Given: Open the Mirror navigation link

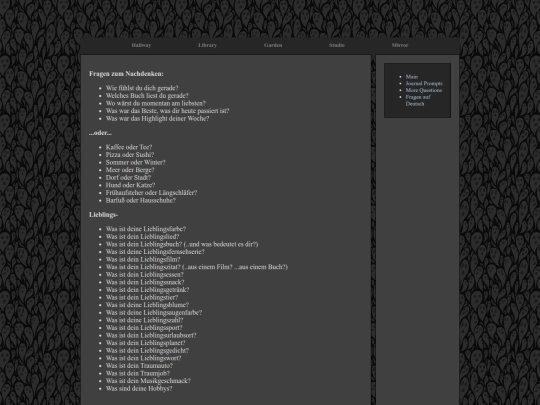Looking at the screenshot, I should pos(400,45).
